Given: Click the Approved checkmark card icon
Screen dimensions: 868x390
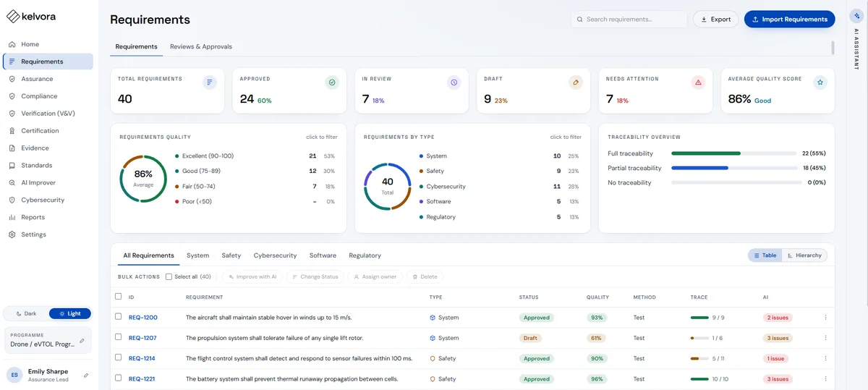Looking at the screenshot, I should click(x=332, y=82).
